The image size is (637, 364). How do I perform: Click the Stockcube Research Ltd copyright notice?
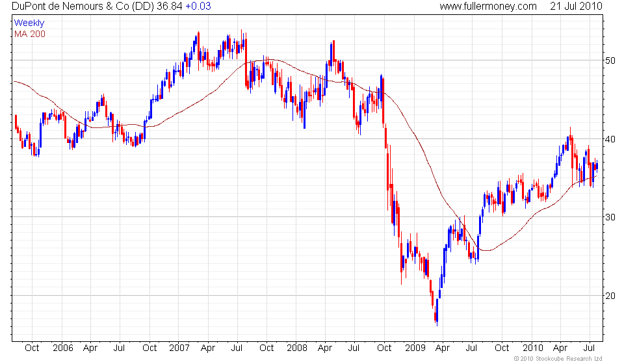[x=558, y=359]
